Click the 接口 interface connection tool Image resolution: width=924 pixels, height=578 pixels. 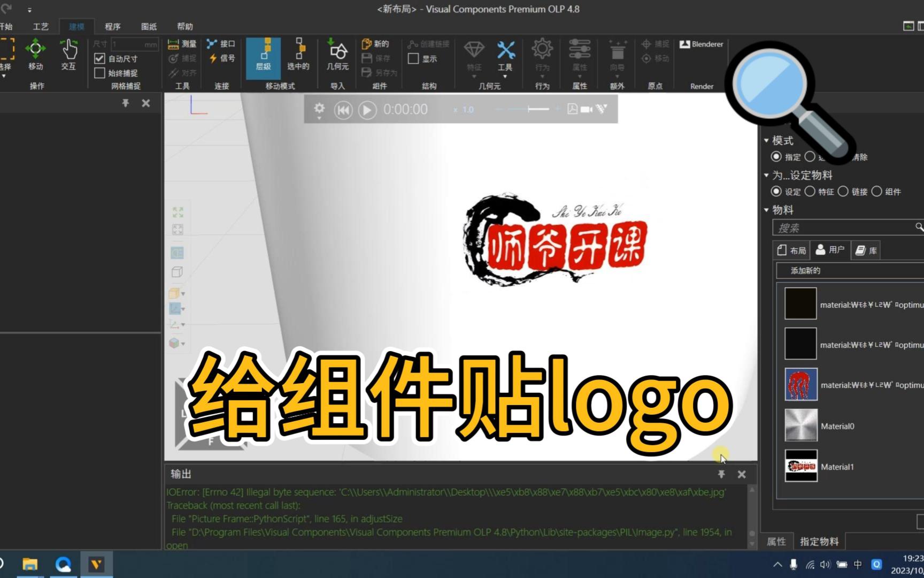click(221, 44)
